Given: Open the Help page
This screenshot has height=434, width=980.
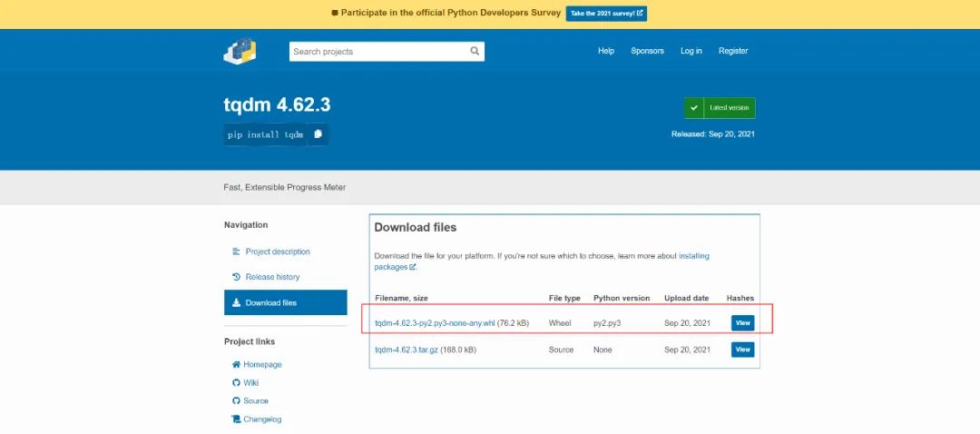Looking at the screenshot, I should tap(605, 51).
